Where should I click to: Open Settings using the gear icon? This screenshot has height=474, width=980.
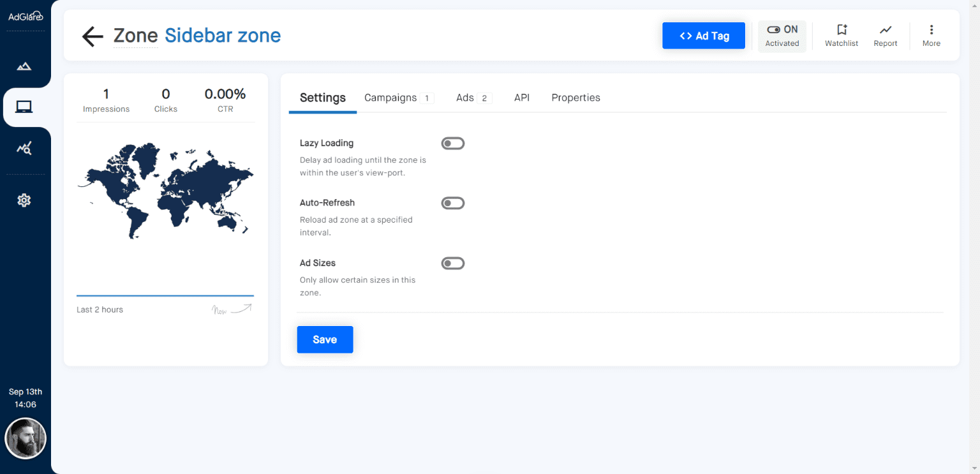click(24, 200)
